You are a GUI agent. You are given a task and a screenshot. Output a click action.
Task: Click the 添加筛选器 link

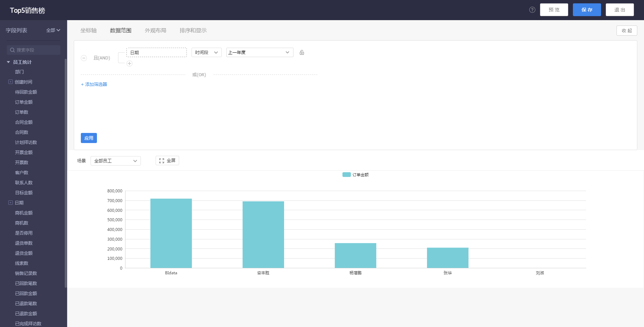coord(94,84)
